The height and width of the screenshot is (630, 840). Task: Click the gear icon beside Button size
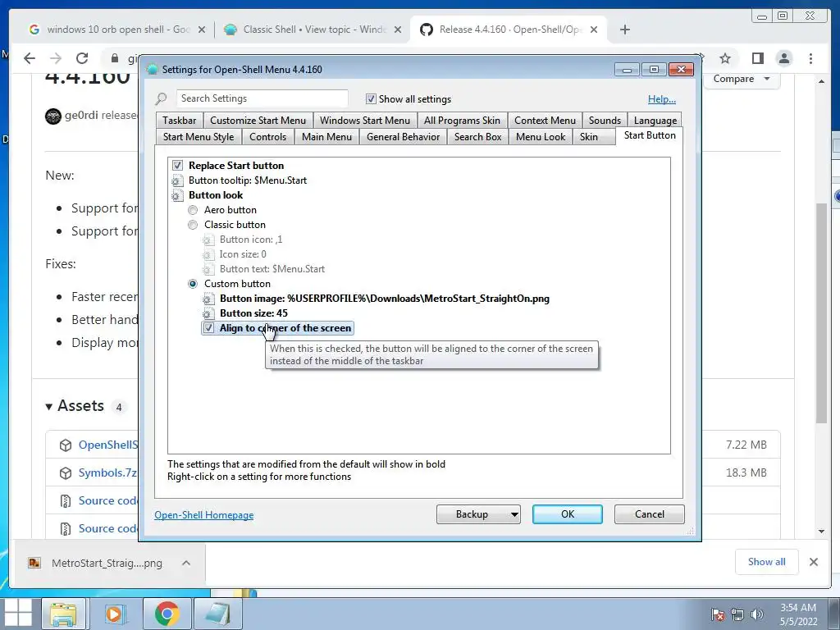tap(208, 313)
